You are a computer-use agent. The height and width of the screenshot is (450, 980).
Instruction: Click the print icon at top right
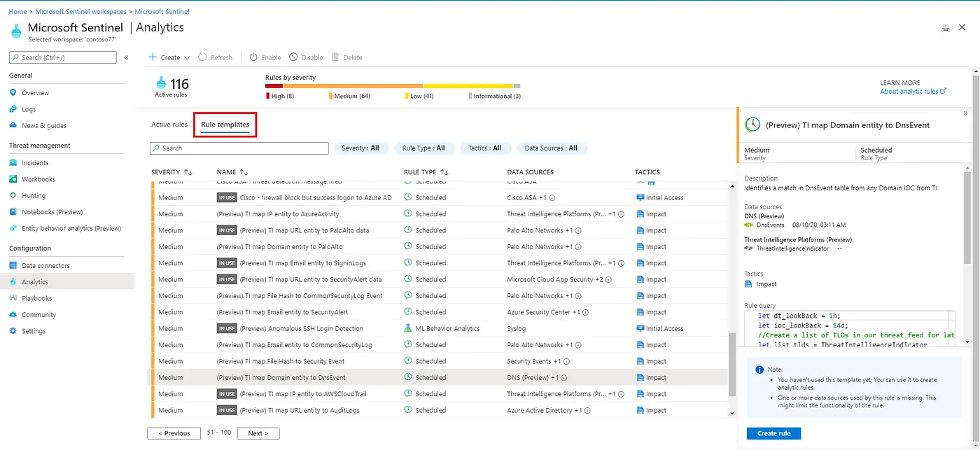[x=946, y=28]
